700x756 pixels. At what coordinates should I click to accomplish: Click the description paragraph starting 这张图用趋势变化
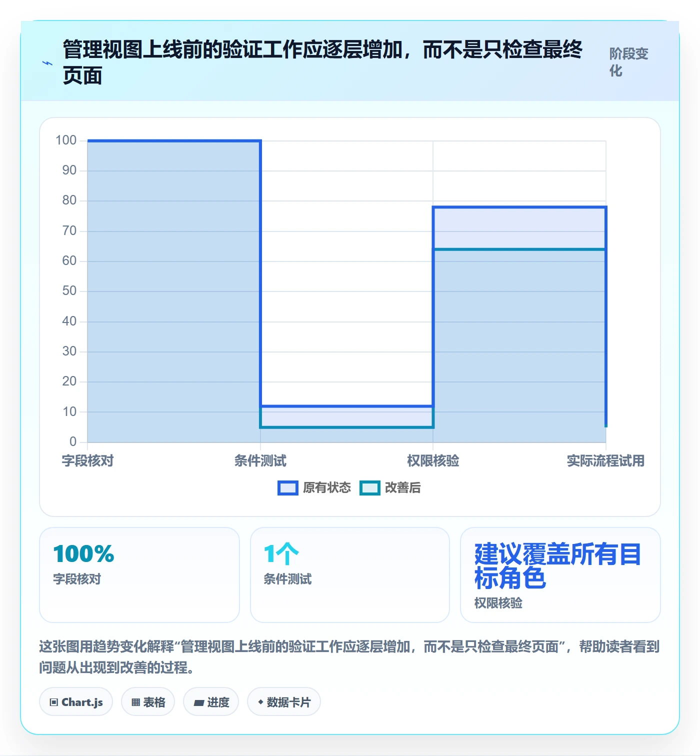click(x=349, y=657)
